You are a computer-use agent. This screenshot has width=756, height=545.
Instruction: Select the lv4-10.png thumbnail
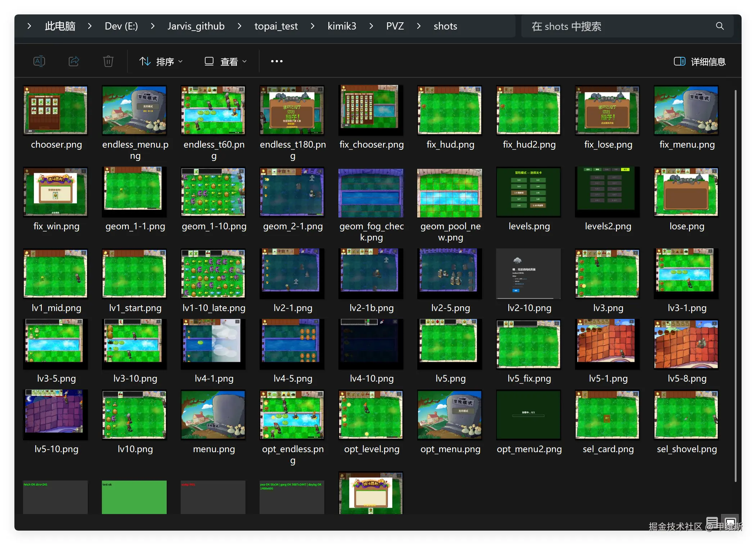click(x=371, y=344)
